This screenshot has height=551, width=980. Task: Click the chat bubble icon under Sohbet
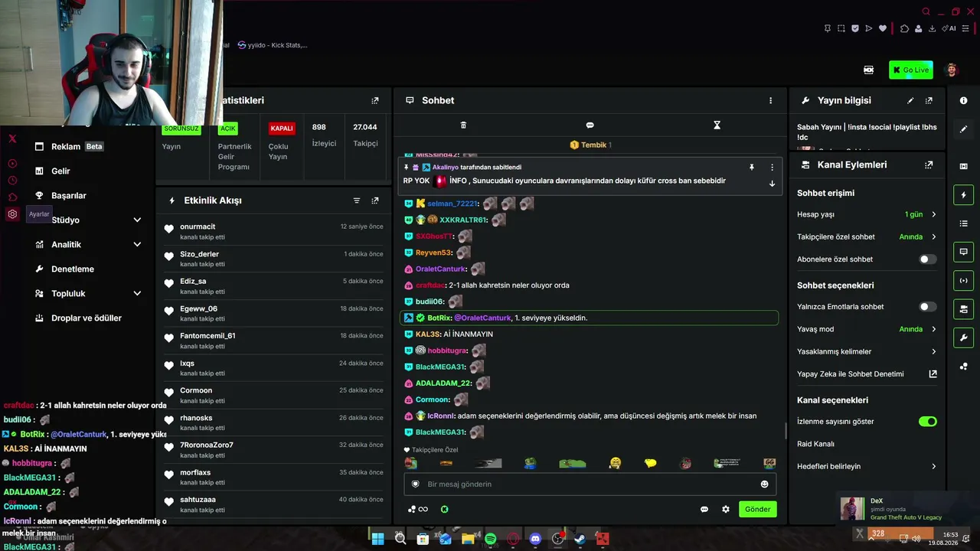point(590,125)
